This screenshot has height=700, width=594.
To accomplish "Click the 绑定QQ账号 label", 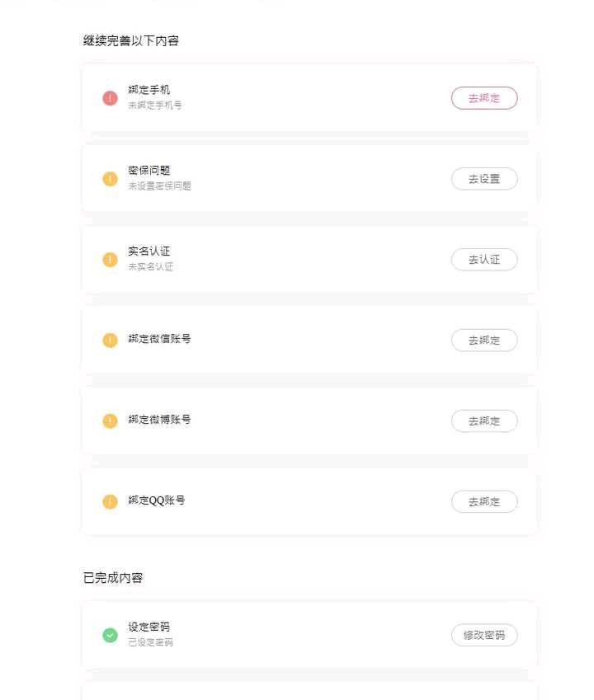I will coord(156,500).
